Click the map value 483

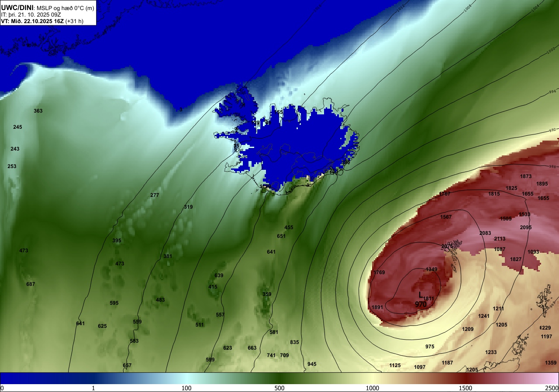pos(160,300)
